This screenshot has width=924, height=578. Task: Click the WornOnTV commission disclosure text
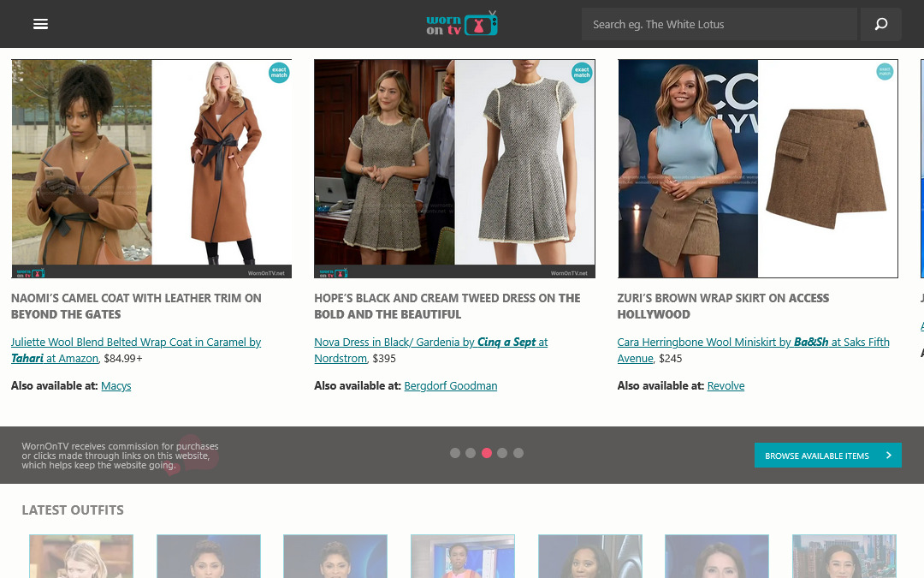point(121,456)
